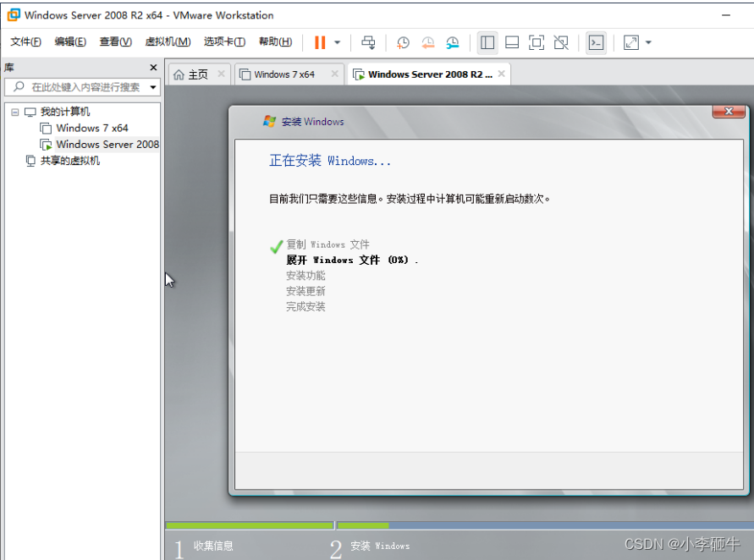The height and width of the screenshot is (560, 754).
Task: Close the 库 library panel
Action: point(153,68)
